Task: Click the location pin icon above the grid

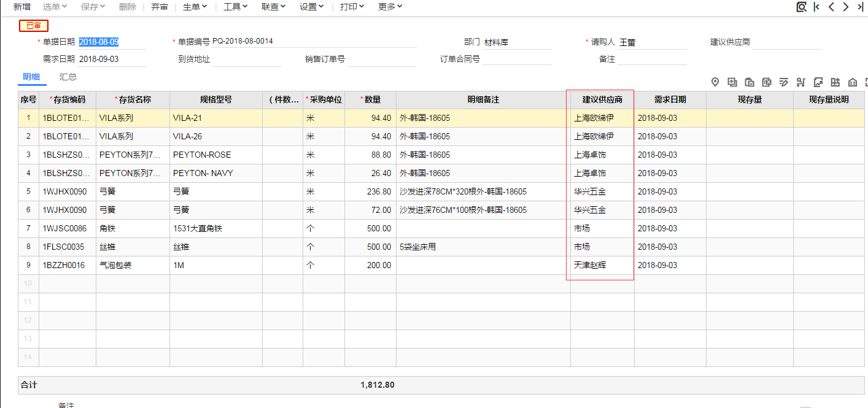Action: coord(715,82)
